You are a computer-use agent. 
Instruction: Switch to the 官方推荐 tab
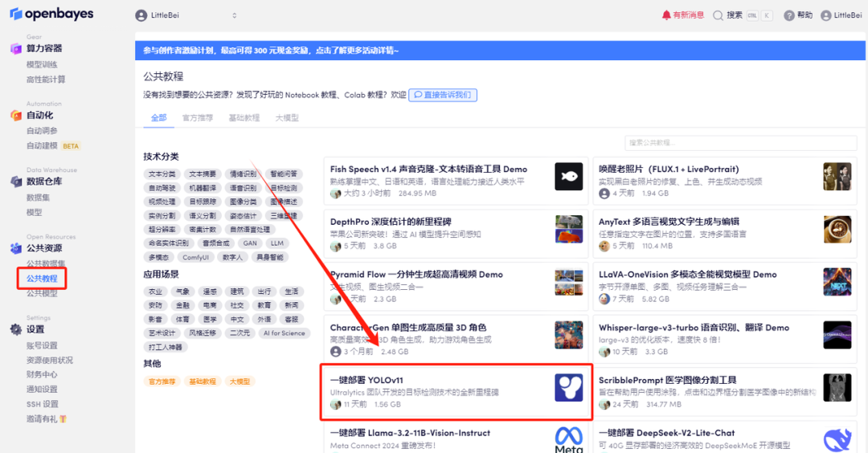tap(198, 118)
